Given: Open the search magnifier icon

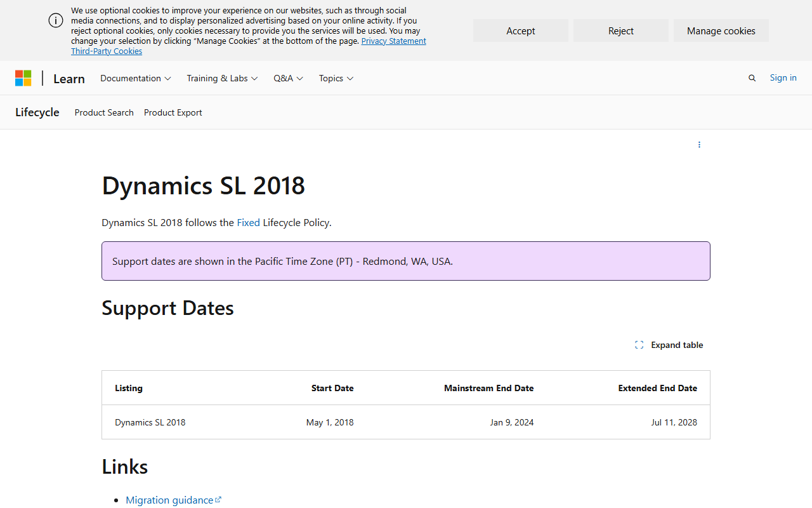Looking at the screenshot, I should pyautogui.click(x=752, y=78).
